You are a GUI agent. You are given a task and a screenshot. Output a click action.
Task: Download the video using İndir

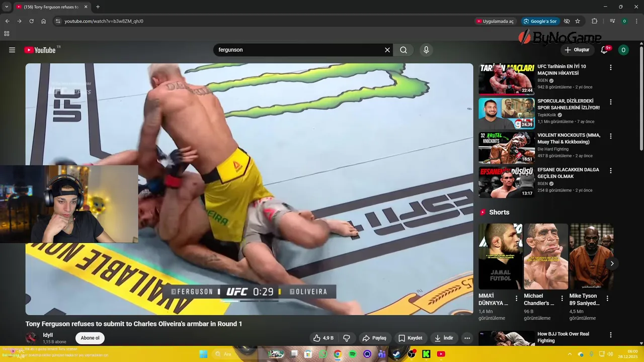click(x=444, y=338)
